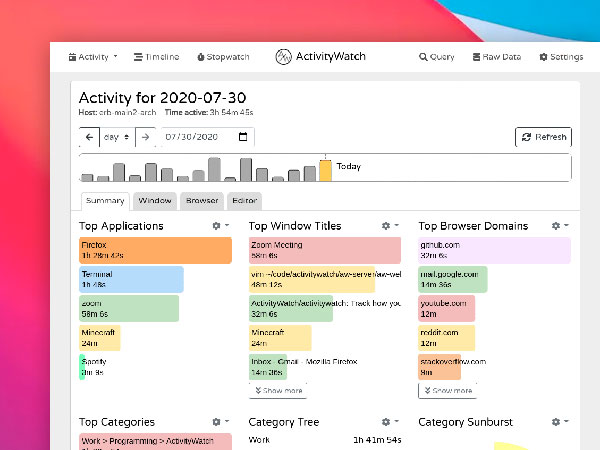Select the tallest gray bar in chart
The image size is (600, 450).
214,169
